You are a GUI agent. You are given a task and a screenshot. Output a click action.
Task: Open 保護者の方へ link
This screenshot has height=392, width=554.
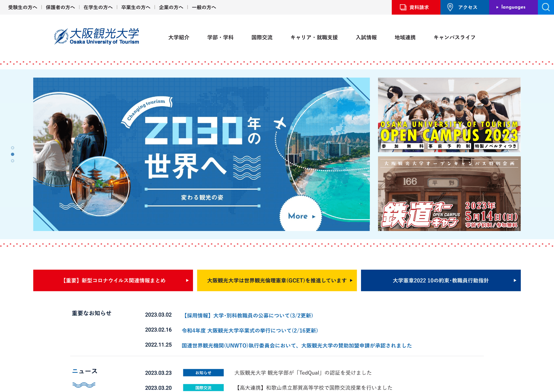(x=60, y=7)
